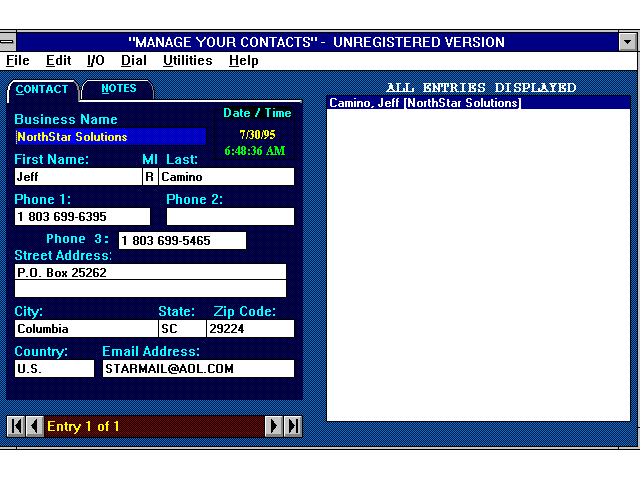Jump to the last entry
The image size is (640, 480).
(293, 426)
